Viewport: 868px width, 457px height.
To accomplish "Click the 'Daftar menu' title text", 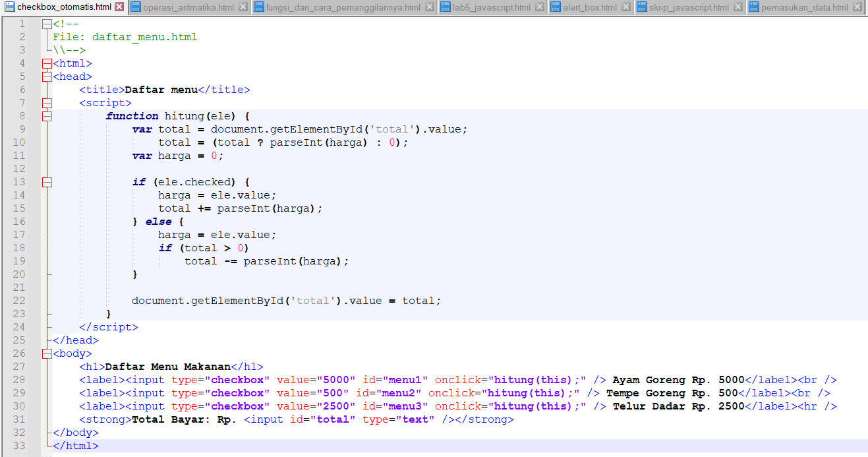I will click(161, 90).
